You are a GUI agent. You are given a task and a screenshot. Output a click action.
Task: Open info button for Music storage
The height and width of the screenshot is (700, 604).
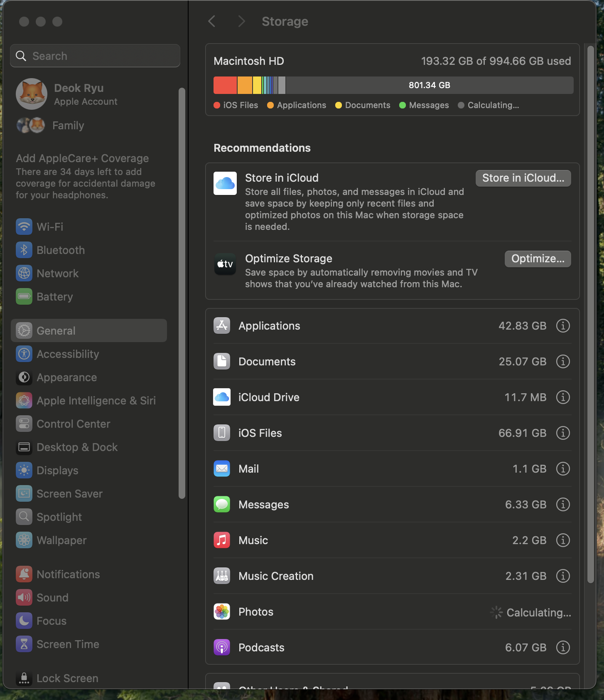click(x=563, y=540)
